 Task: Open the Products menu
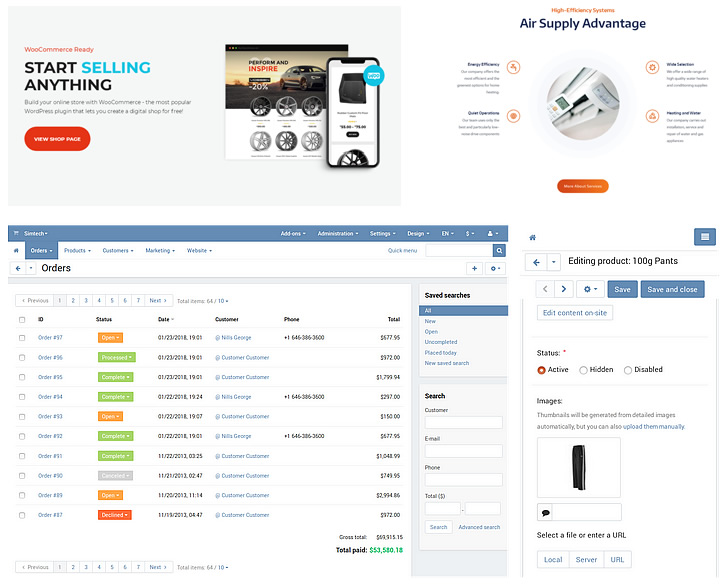[77, 251]
